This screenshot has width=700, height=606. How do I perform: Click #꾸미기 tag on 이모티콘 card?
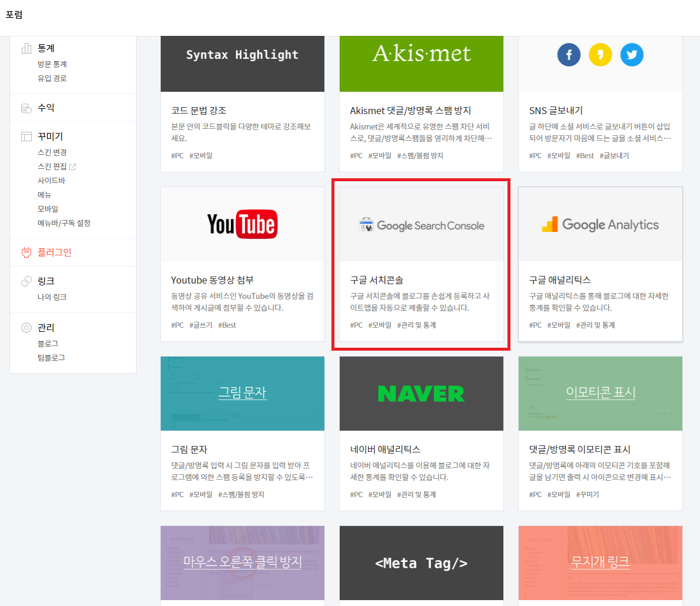click(x=588, y=495)
